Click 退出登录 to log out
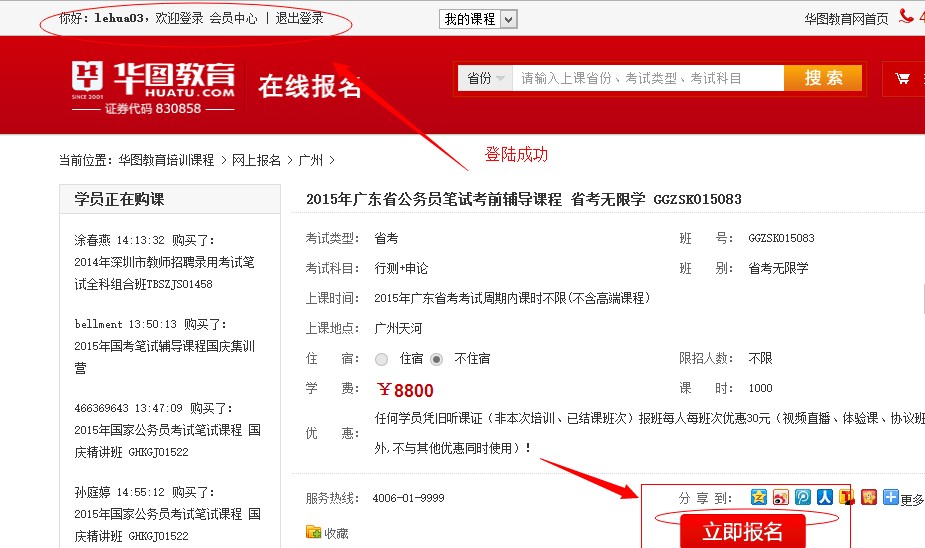Screen dimensions: 925x548 click(299, 18)
